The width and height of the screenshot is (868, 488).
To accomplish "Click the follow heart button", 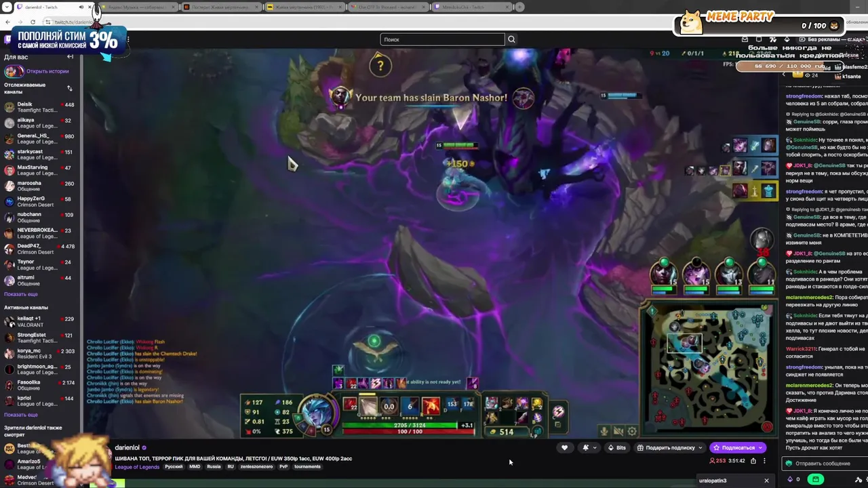I will click(564, 447).
